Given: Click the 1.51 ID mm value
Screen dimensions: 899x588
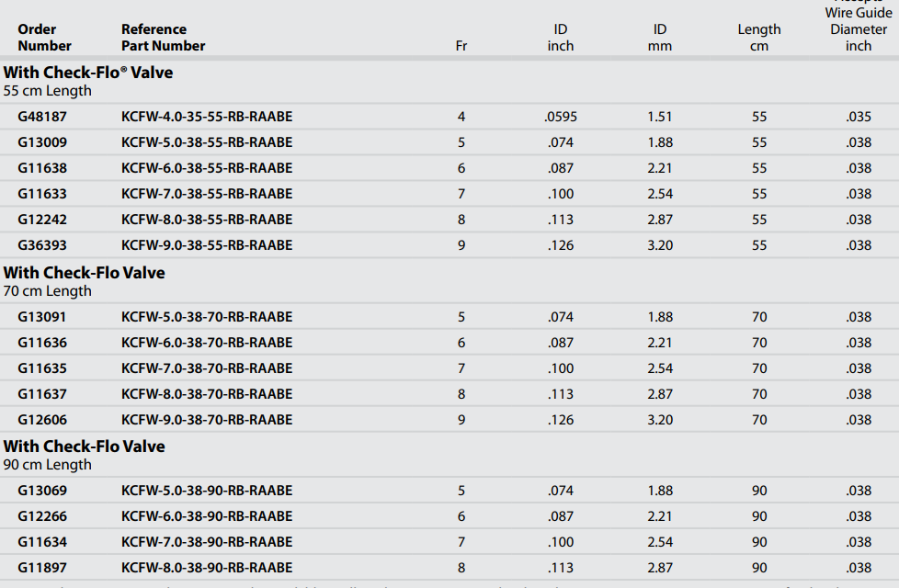Looking at the screenshot, I should point(660,117).
